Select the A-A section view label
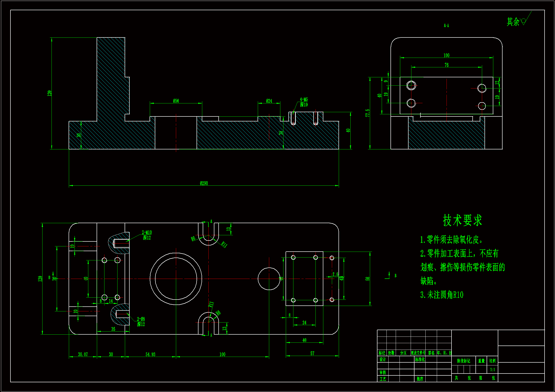The image size is (555, 392). point(446,26)
